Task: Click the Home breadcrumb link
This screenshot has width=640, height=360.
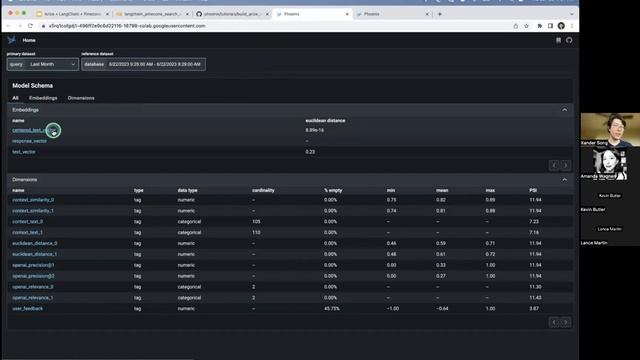Action: 29,40
